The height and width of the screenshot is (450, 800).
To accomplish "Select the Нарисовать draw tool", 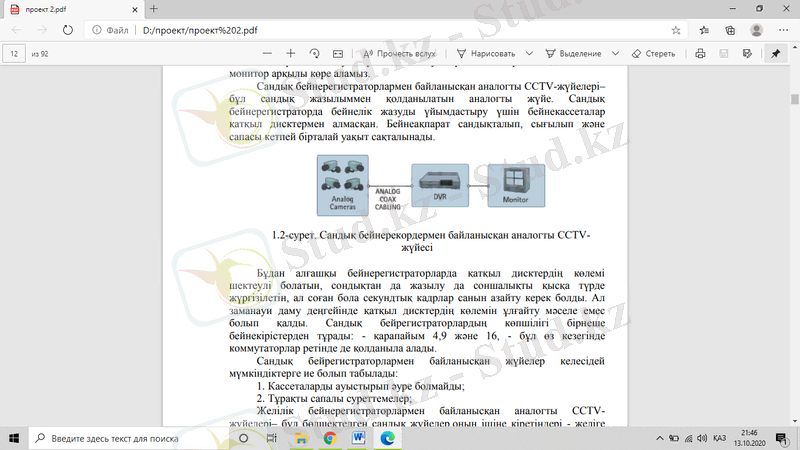I will click(x=486, y=54).
